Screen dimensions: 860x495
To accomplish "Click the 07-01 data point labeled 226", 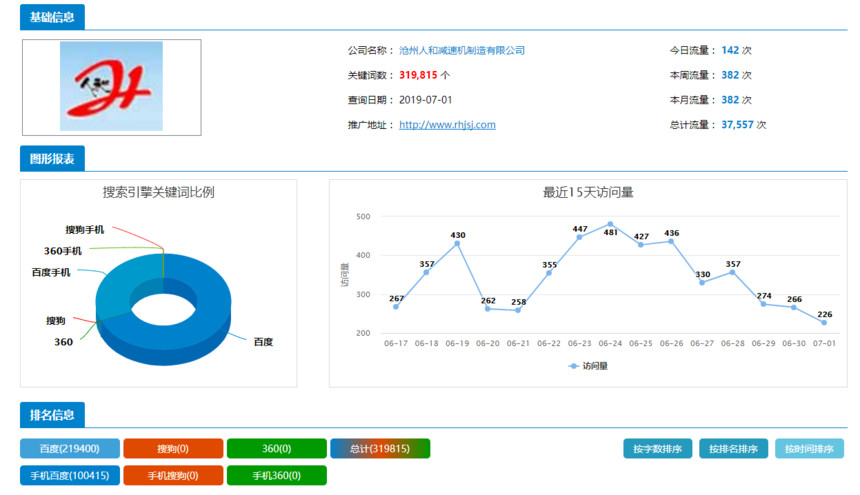I will 824,322.
